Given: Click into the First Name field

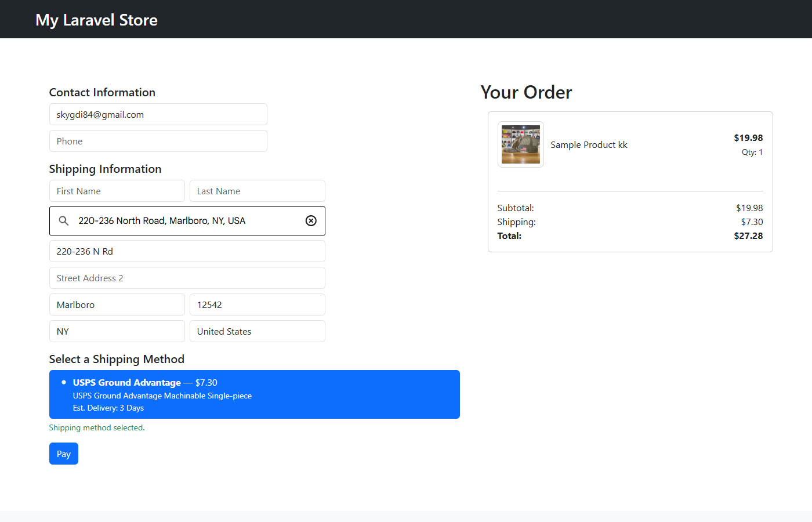Looking at the screenshot, I should pos(117,191).
